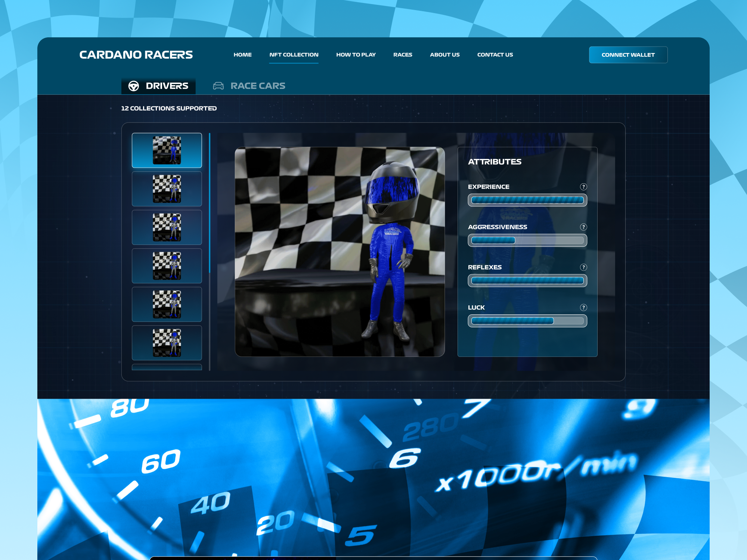Click the Luck help question-mark icon
The height and width of the screenshot is (560, 747).
coord(583,308)
